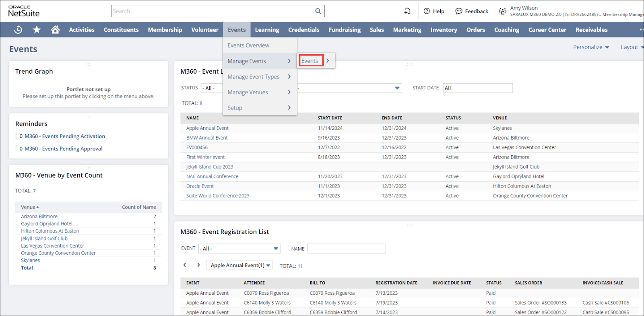Select Events Overview from the menu
This screenshot has width=644, height=316.
(x=248, y=45)
